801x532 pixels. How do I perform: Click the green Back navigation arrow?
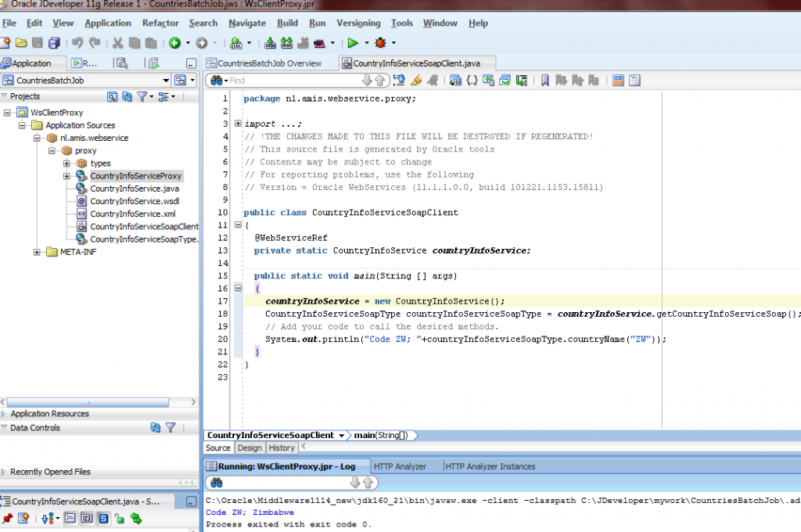(174, 43)
